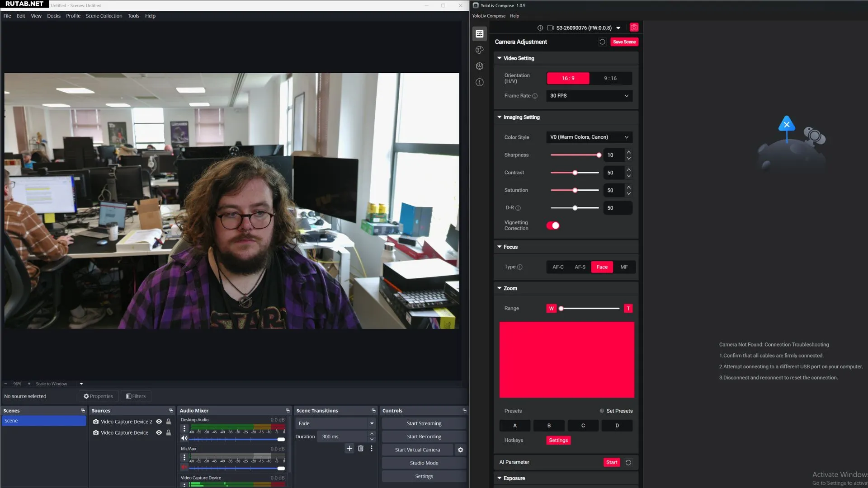Open the Docks menu

[53, 16]
